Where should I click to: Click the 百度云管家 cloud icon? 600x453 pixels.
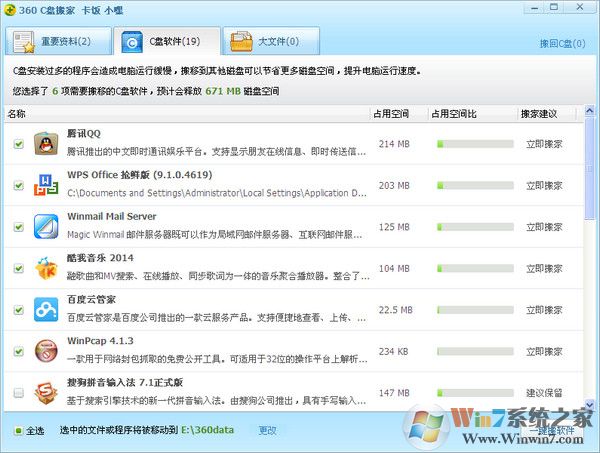click(x=46, y=310)
